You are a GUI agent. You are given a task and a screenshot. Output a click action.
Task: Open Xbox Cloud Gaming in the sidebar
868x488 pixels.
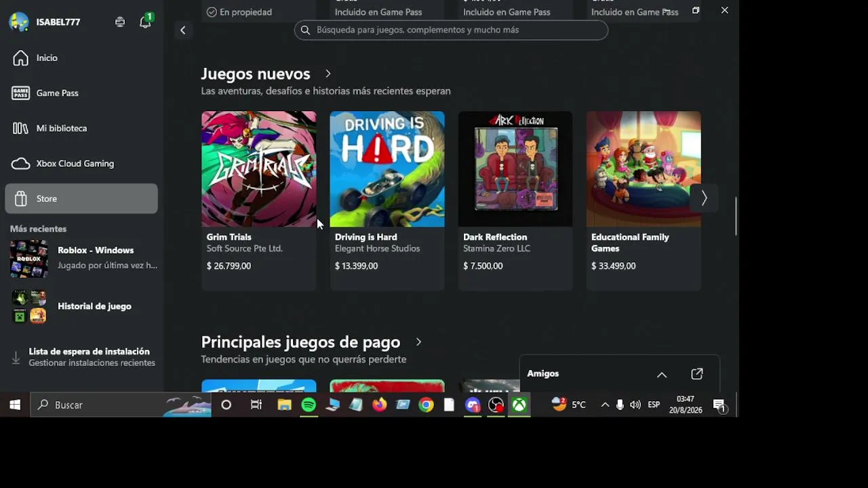point(81,164)
